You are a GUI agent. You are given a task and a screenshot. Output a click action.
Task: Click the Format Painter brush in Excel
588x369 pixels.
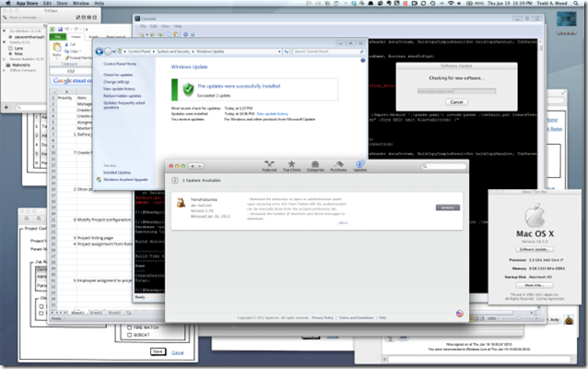(66, 58)
